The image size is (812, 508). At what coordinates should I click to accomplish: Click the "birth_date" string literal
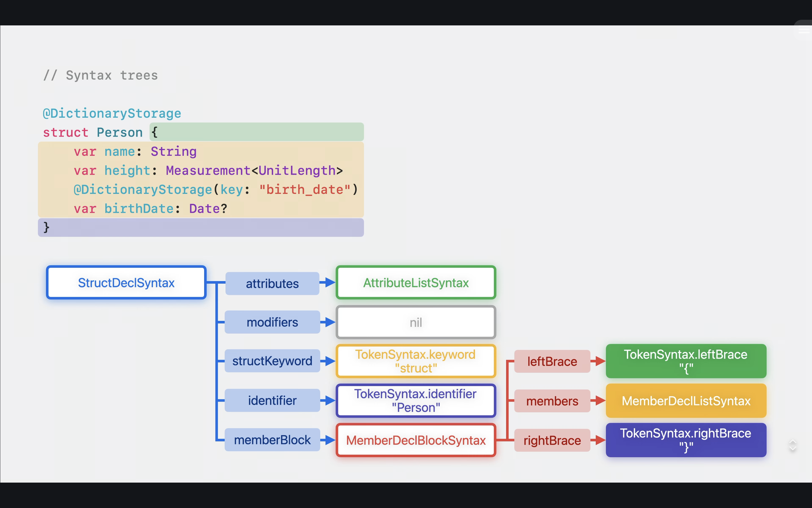(x=305, y=190)
